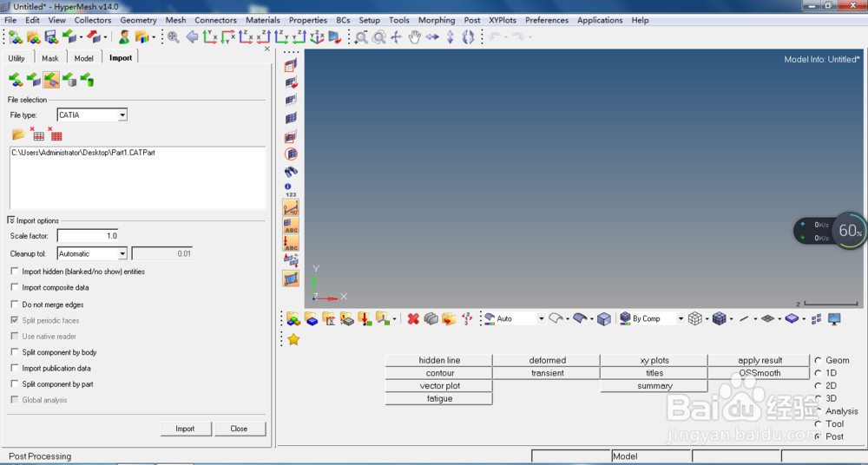
Task: Open the hidden line panel button
Action: tap(439, 360)
